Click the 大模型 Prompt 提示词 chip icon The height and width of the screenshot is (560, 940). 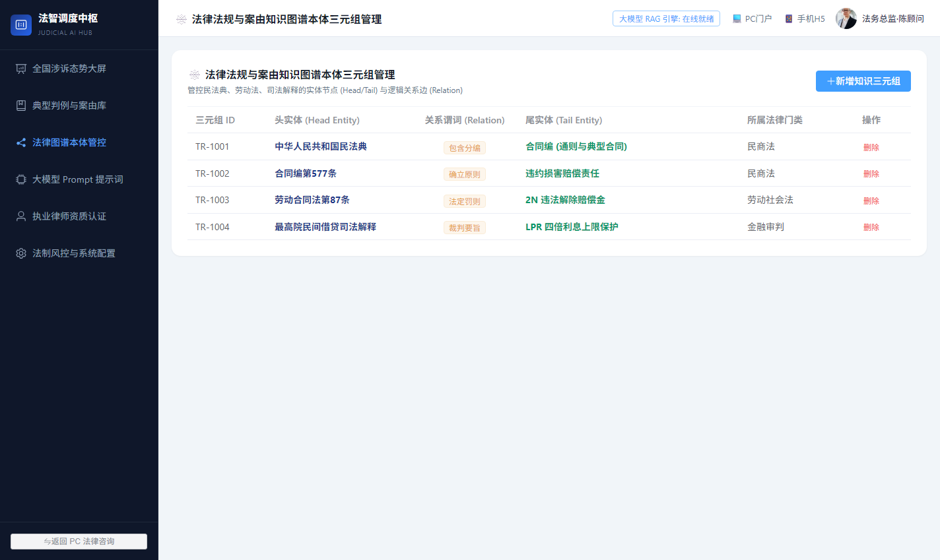point(21,179)
